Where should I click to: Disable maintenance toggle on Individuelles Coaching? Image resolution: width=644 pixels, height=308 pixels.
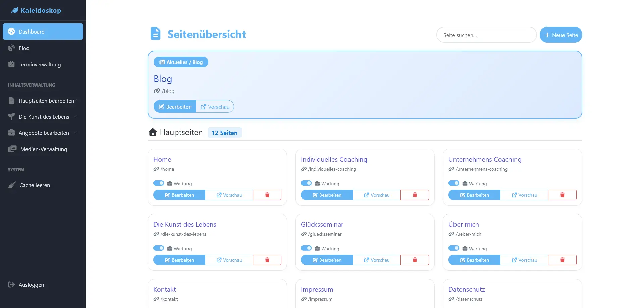click(x=306, y=183)
